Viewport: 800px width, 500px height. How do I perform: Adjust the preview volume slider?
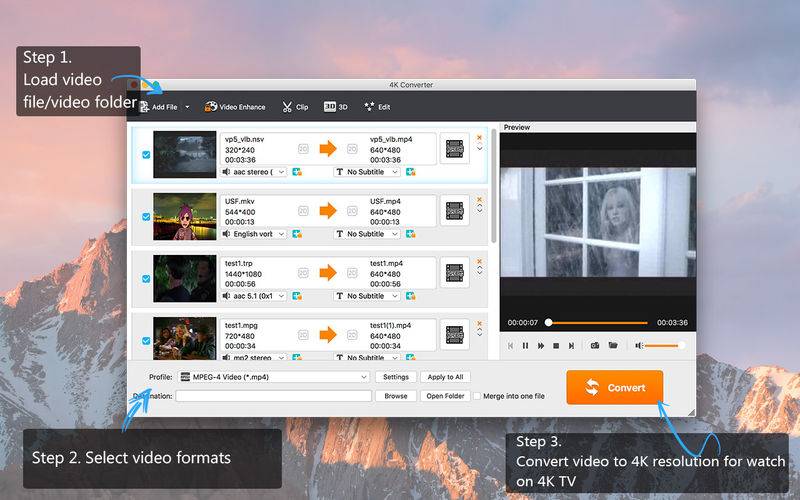point(665,345)
